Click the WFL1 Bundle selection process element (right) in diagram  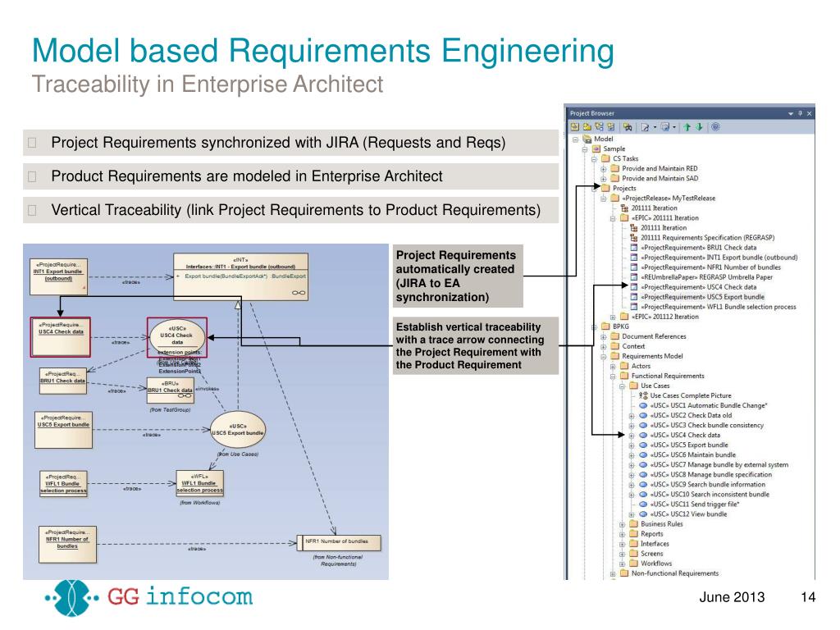(x=200, y=484)
